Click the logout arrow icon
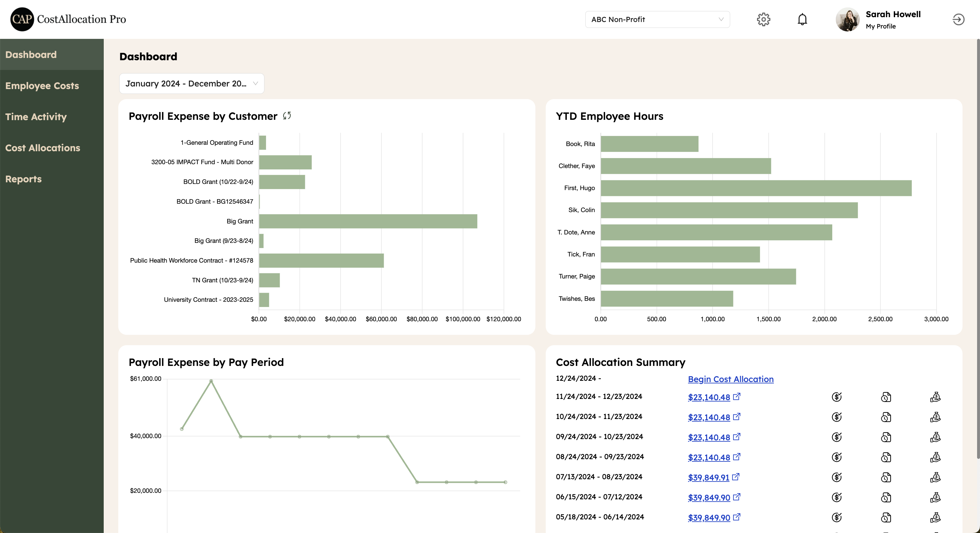 click(958, 19)
